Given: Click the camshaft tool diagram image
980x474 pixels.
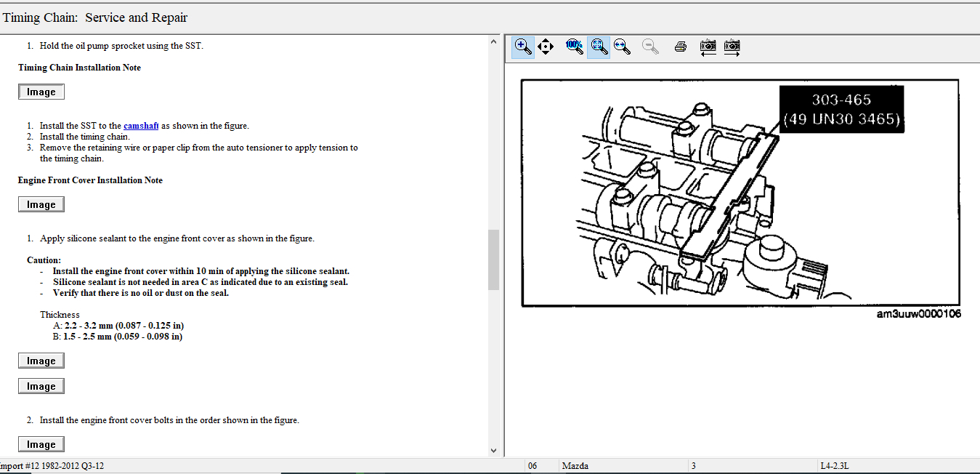Looking at the screenshot, I should tap(740, 193).
